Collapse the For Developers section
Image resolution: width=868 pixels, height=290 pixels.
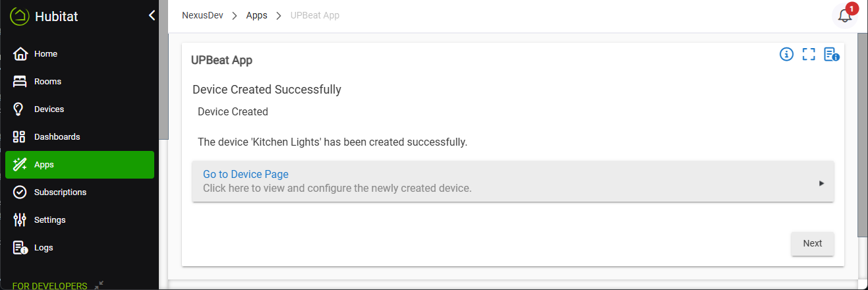click(98, 285)
